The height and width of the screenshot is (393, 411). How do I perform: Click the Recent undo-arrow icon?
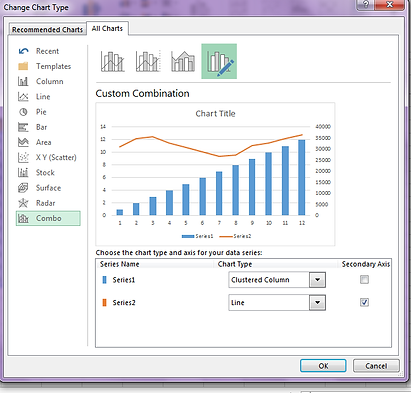click(23, 51)
